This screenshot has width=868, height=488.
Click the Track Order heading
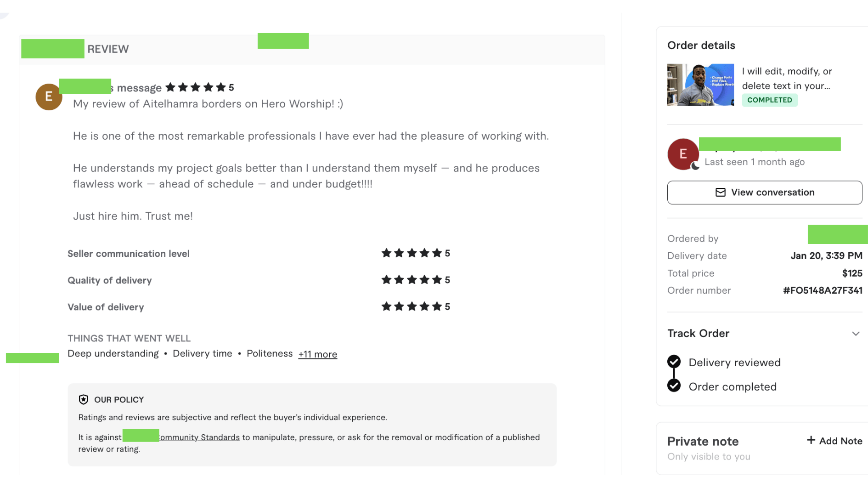pyautogui.click(x=698, y=334)
